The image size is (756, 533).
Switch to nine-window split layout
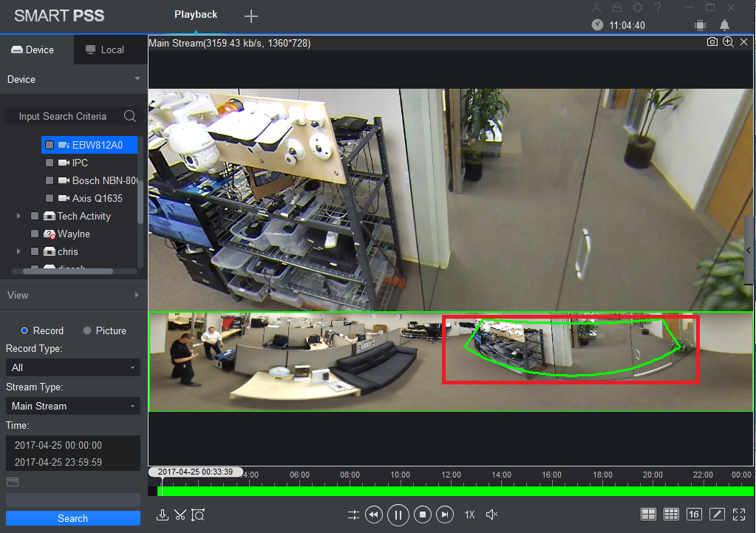pyautogui.click(x=671, y=515)
